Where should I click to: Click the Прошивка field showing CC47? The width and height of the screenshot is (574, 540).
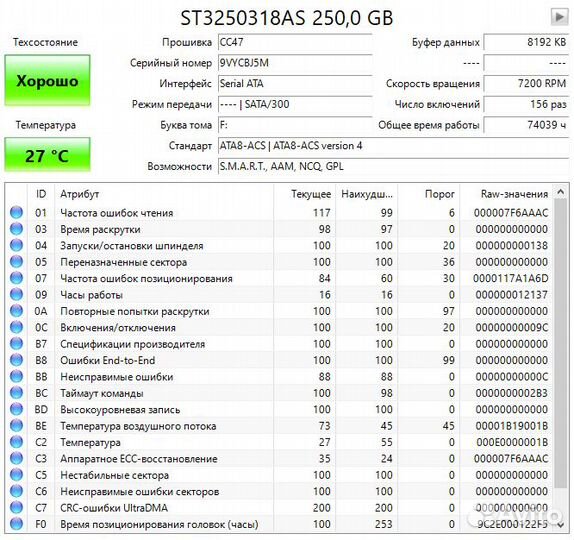point(295,42)
